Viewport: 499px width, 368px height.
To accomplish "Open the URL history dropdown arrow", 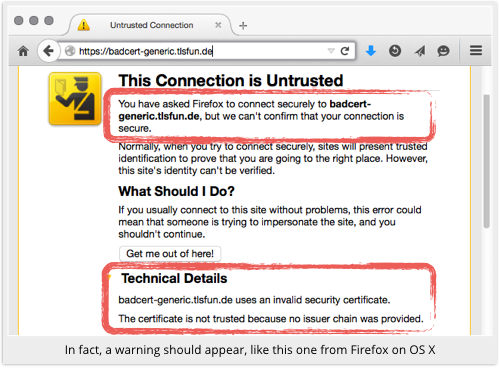I will (x=331, y=51).
